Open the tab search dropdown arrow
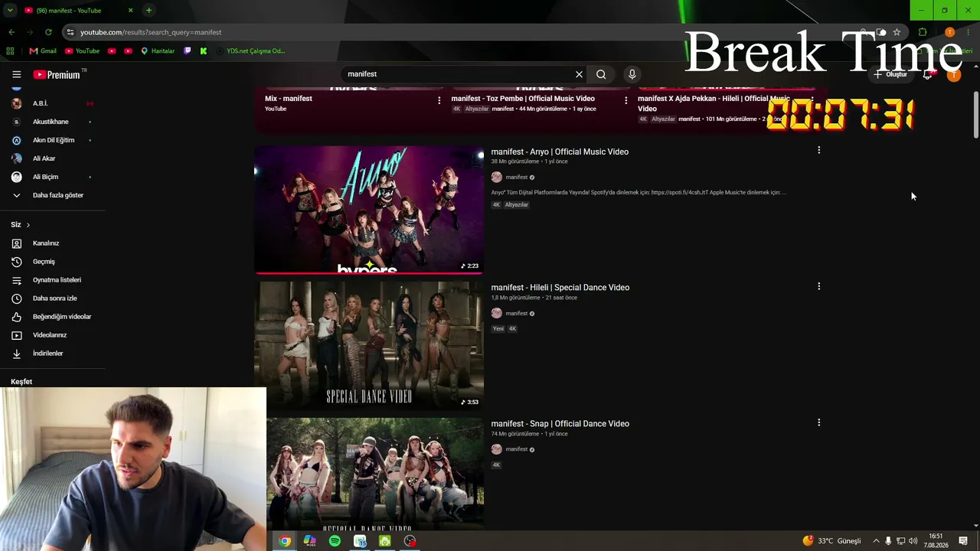Image resolution: width=980 pixels, height=551 pixels. (10, 10)
